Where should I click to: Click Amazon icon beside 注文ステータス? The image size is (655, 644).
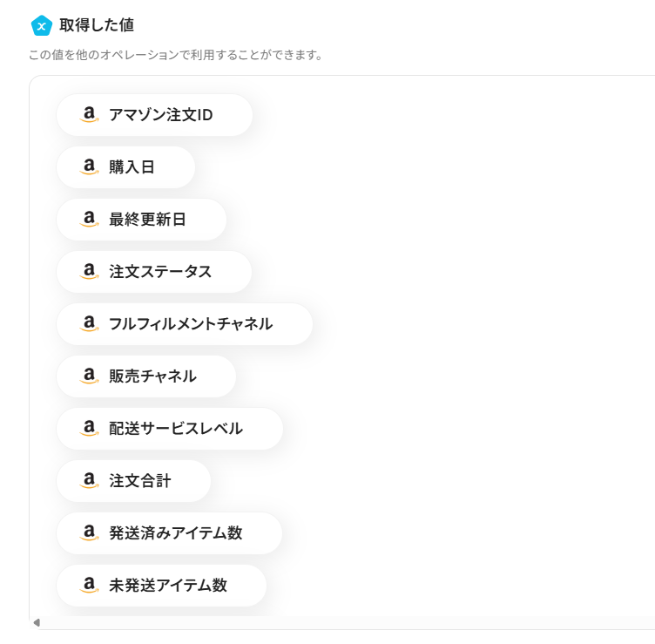click(x=89, y=272)
